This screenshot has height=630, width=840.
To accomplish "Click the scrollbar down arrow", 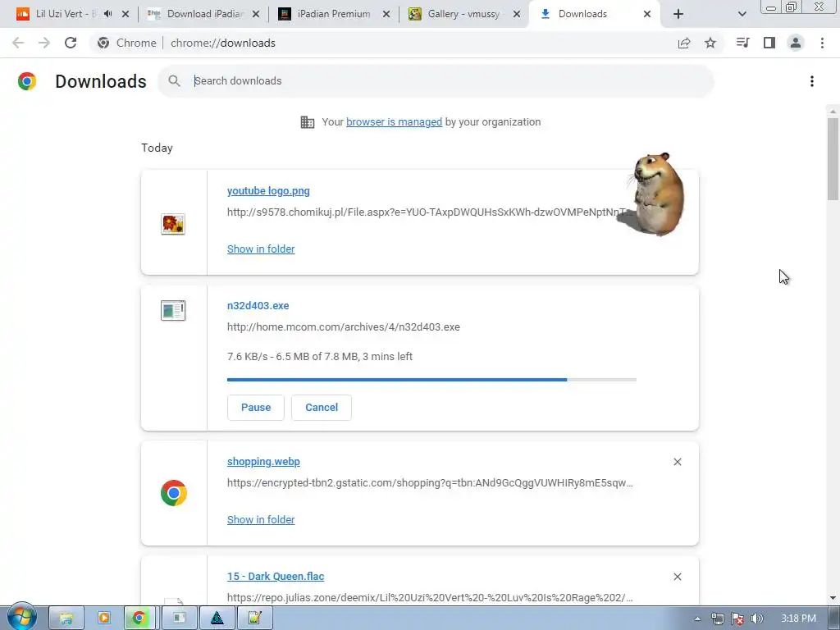I will coord(833,598).
